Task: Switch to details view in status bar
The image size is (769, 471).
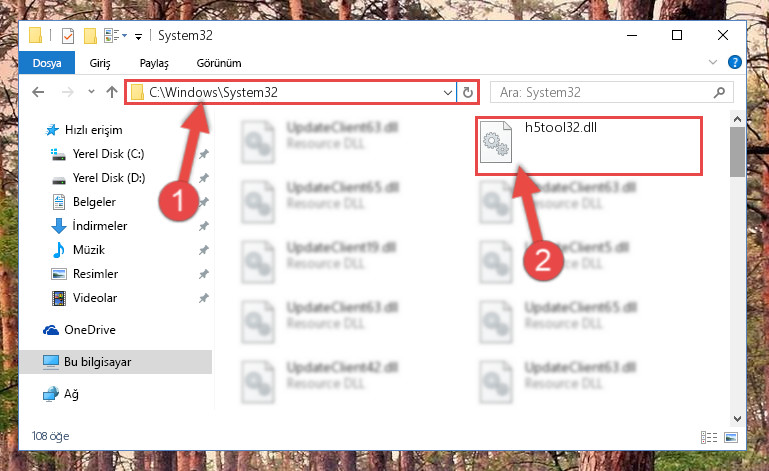Action: point(709,437)
